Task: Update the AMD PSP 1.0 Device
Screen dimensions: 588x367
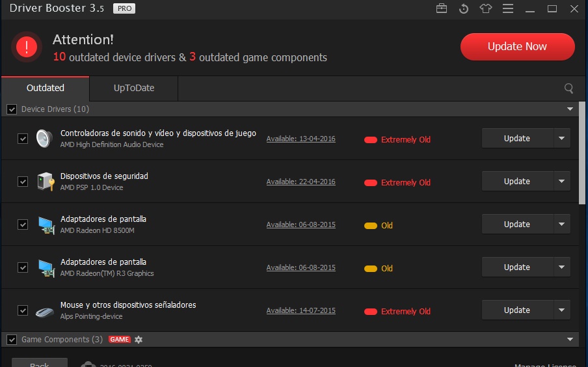Action: [x=517, y=182]
